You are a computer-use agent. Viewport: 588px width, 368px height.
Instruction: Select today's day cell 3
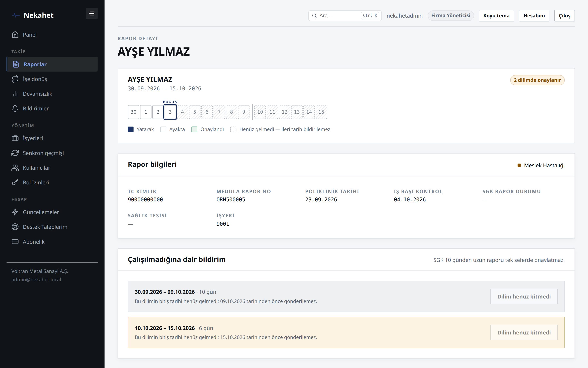[170, 112]
